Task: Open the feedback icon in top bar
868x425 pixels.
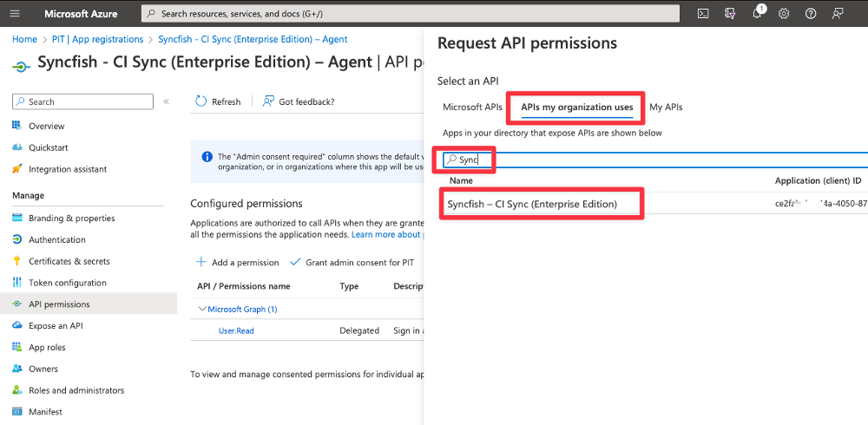Action: 838,14
